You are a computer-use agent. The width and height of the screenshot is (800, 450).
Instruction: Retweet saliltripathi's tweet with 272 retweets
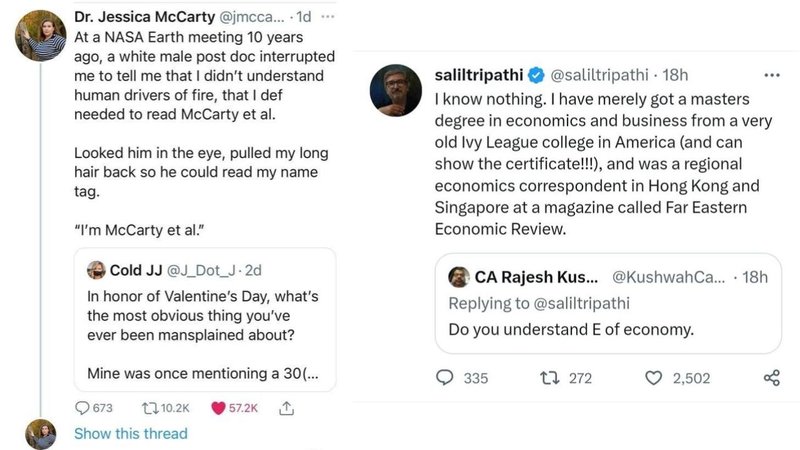(x=550, y=378)
